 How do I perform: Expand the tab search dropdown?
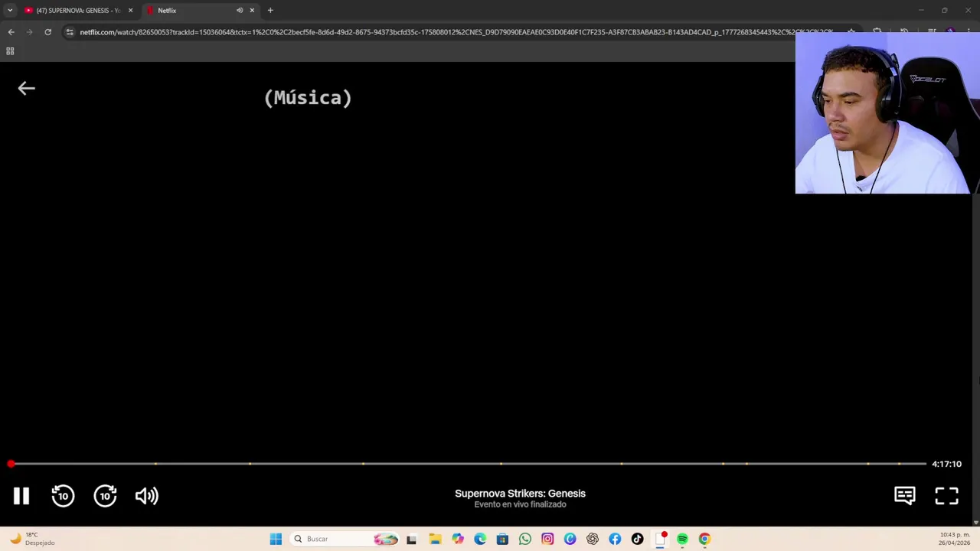10,11
